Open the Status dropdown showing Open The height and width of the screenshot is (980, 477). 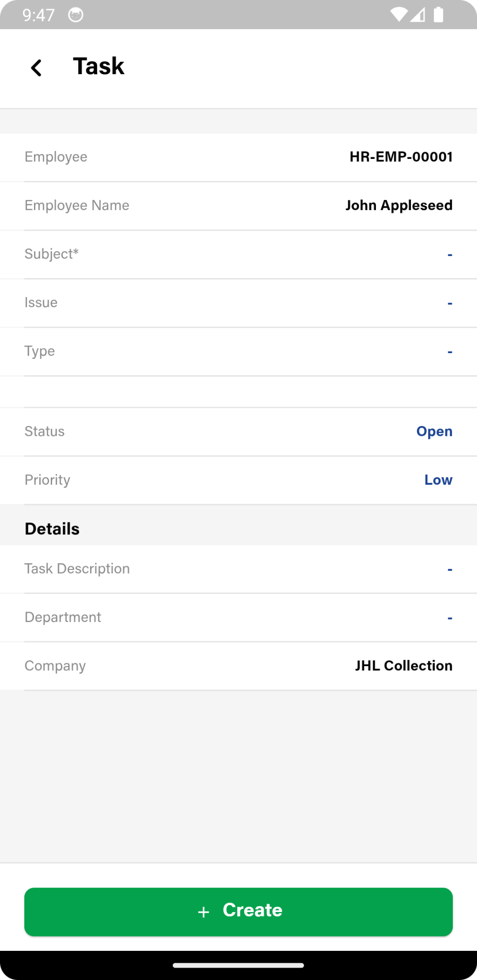(x=434, y=432)
